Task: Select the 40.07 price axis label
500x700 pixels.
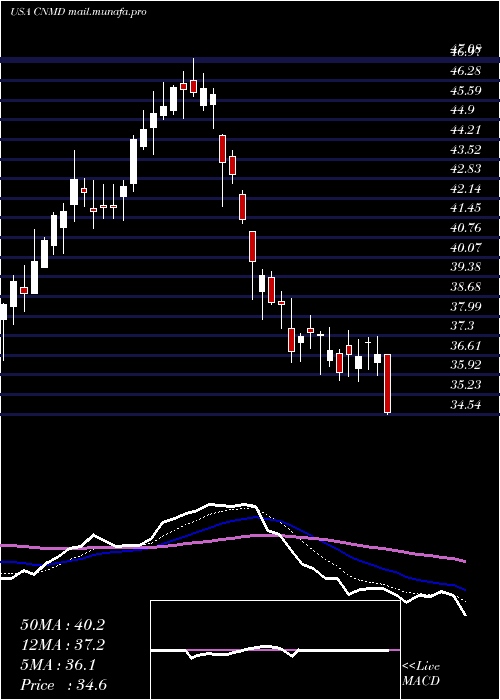Action: point(465,247)
